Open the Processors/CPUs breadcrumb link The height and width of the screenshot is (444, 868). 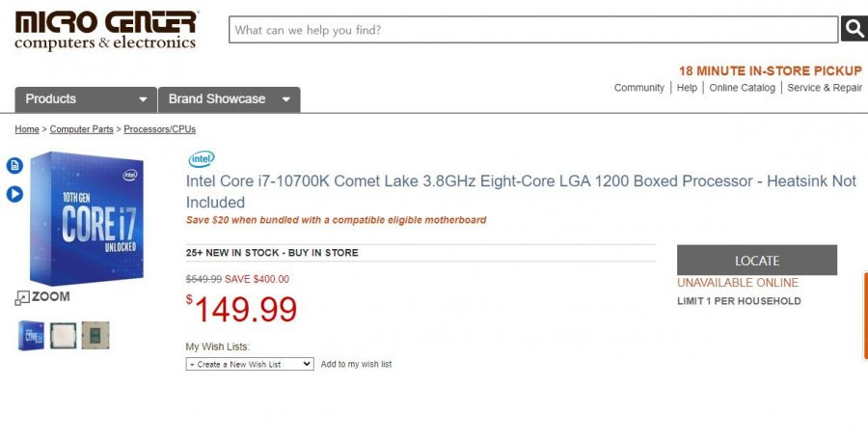pyautogui.click(x=159, y=129)
